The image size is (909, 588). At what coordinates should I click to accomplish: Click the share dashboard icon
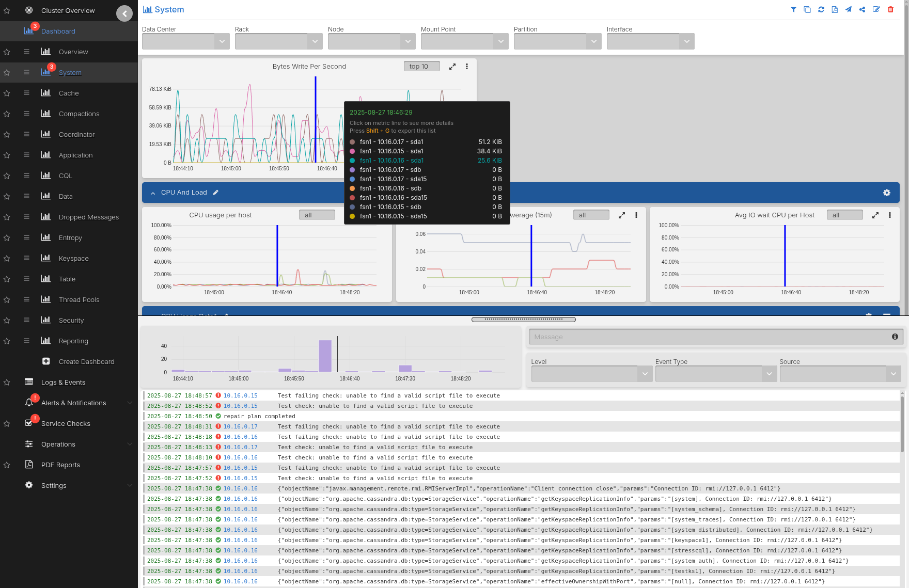[x=863, y=10]
